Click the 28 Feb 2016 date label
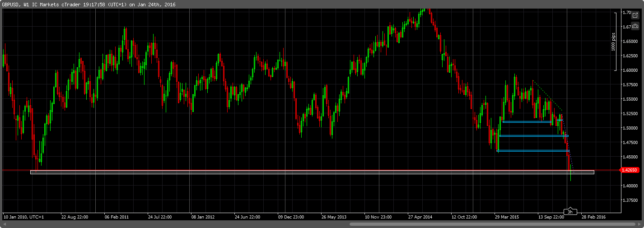 click(x=593, y=217)
